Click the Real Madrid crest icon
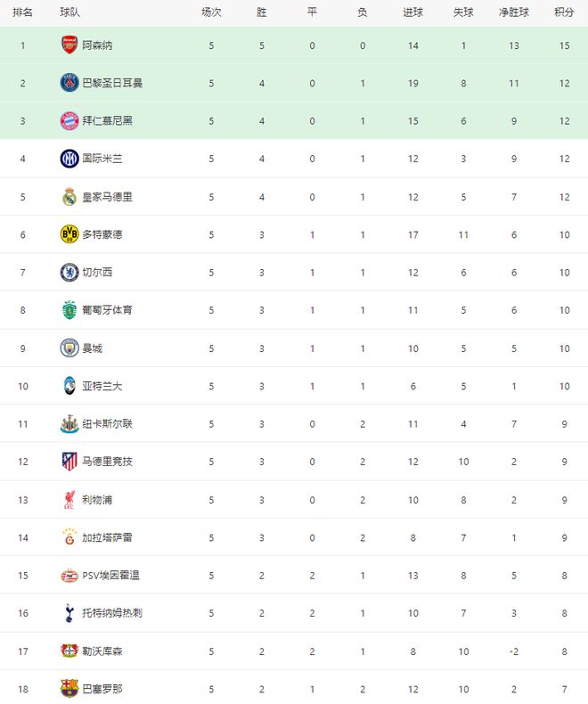Viewport: 588px width, 704px height. coord(69,196)
